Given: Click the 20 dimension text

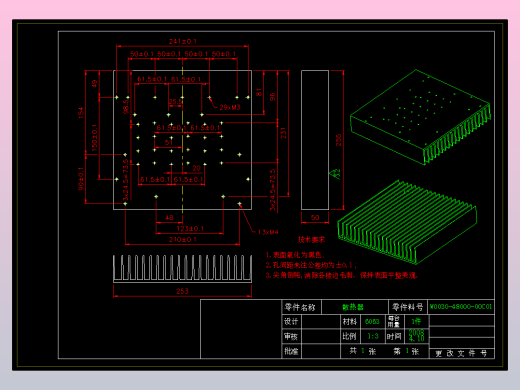Looking at the screenshot, I should (197, 168).
